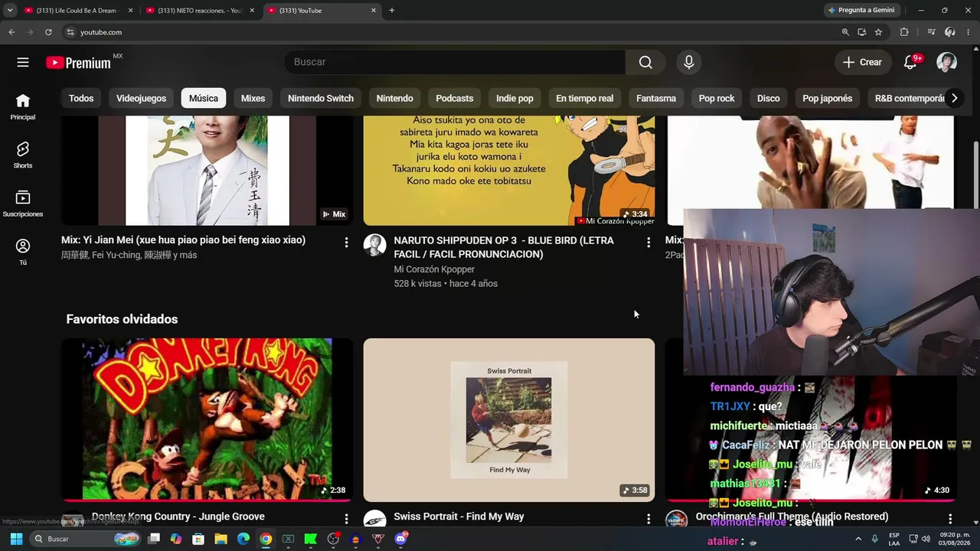980x551 pixels.
Task: Open Discord from the taskbar
Action: (400, 539)
